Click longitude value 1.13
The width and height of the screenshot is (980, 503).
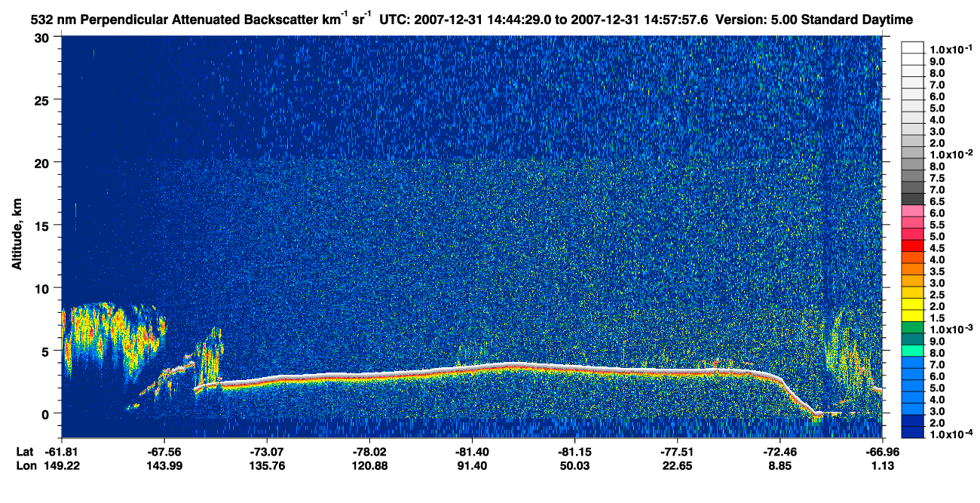pos(882,466)
